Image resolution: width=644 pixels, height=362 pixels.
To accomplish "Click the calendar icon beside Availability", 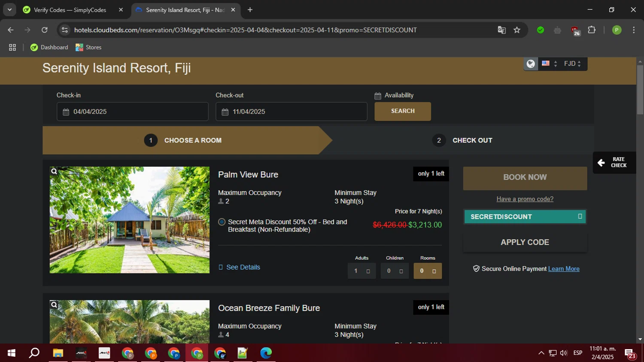I will [x=378, y=96].
